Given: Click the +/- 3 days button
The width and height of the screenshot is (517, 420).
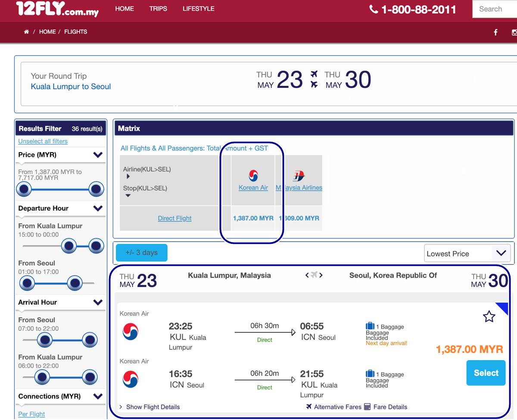Looking at the screenshot, I should (x=141, y=253).
